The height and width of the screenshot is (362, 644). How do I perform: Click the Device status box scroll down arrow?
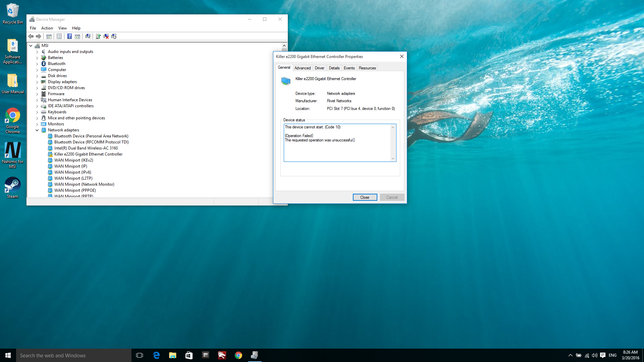click(x=393, y=159)
